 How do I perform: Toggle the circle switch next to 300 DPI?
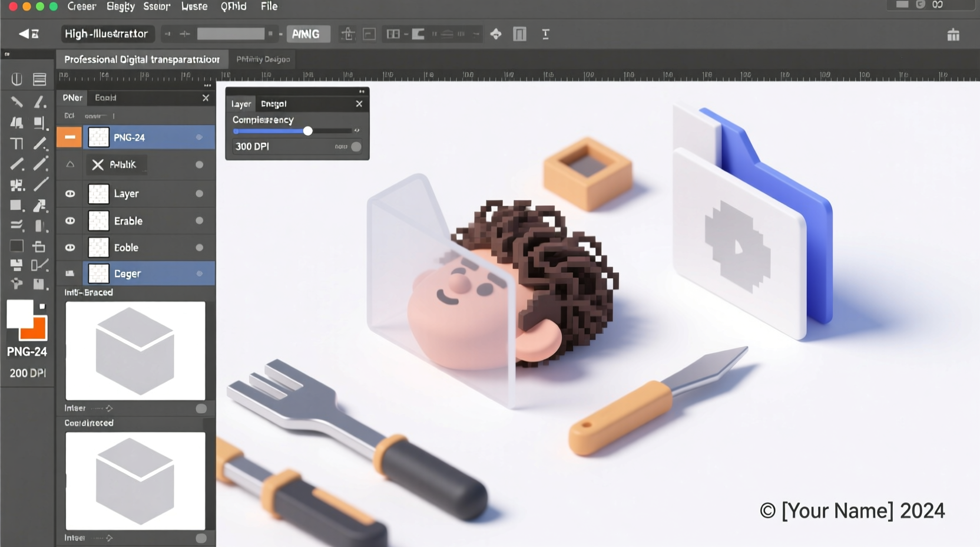pyautogui.click(x=356, y=146)
